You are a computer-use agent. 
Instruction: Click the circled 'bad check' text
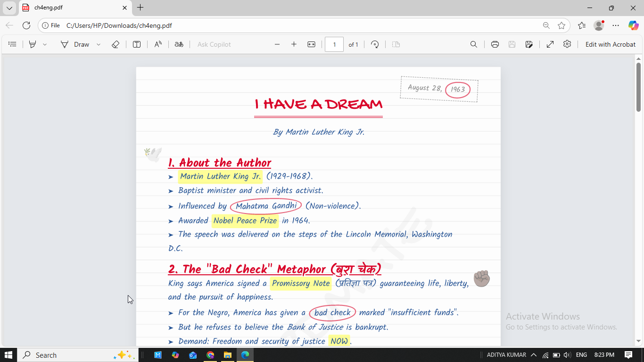tap(332, 313)
